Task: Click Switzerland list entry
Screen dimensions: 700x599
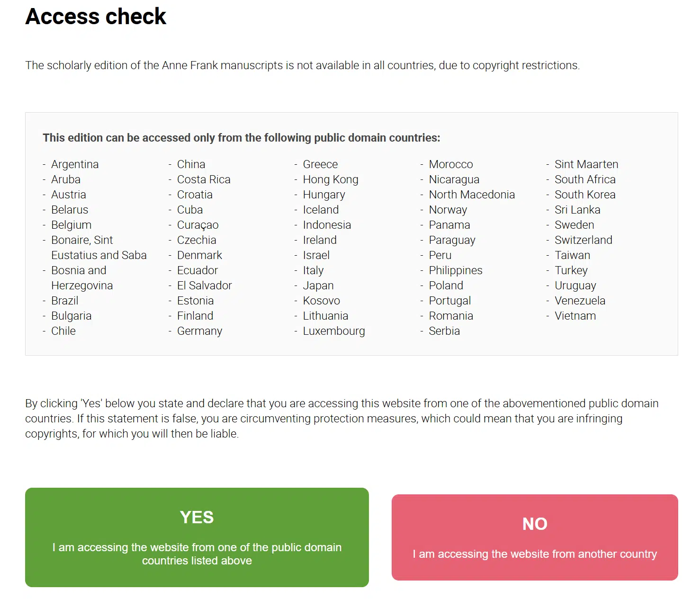Action: tap(583, 240)
